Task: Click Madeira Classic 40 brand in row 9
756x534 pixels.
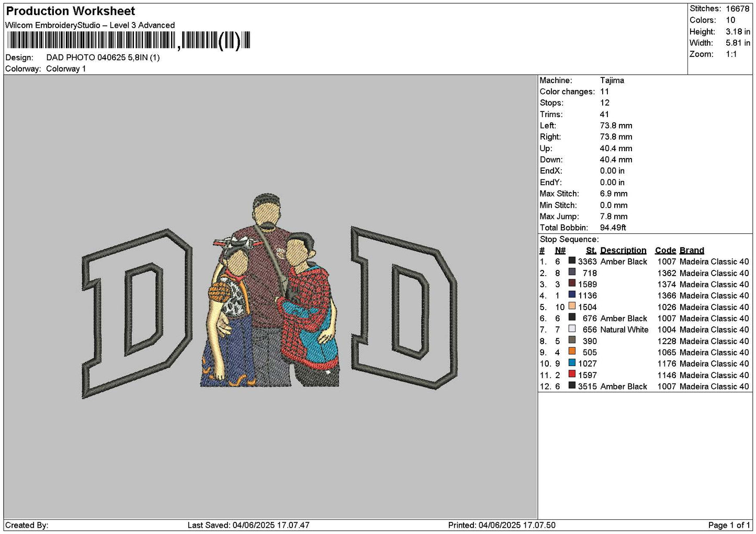Action: (x=714, y=353)
